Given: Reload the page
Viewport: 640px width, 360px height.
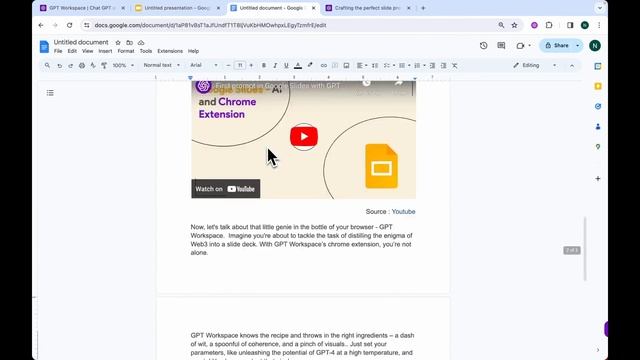Looking at the screenshot, I should (x=69, y=25).
